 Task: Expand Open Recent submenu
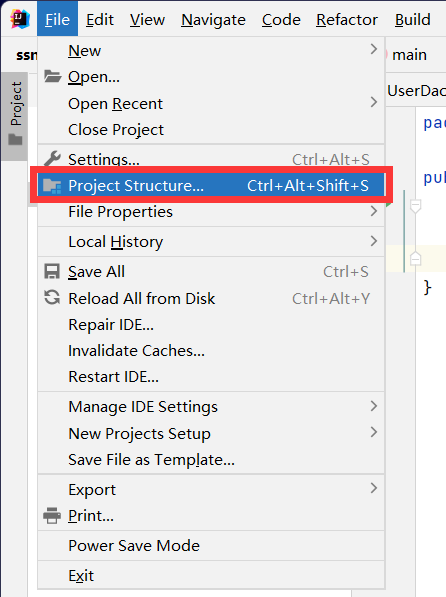click(211, 104)
